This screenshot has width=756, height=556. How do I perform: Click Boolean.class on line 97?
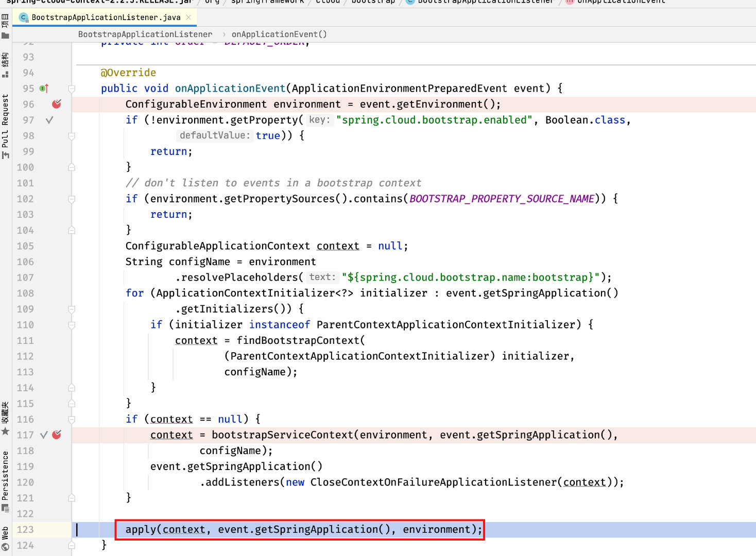[x=585, y=120]
